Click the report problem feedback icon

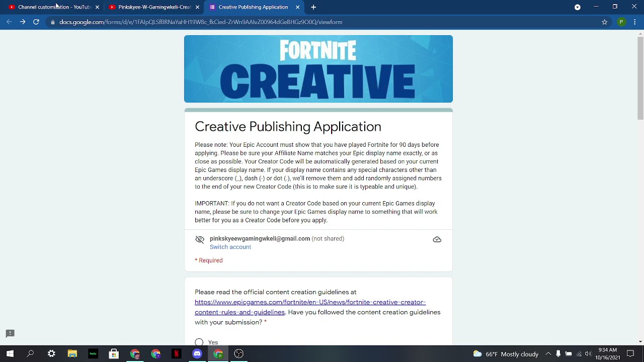click(x=10, y=333)
